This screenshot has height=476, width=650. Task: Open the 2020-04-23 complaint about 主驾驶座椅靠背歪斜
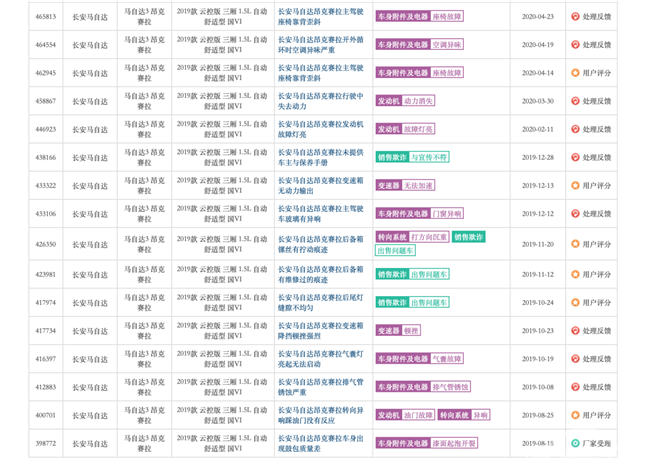coord(320,17)
